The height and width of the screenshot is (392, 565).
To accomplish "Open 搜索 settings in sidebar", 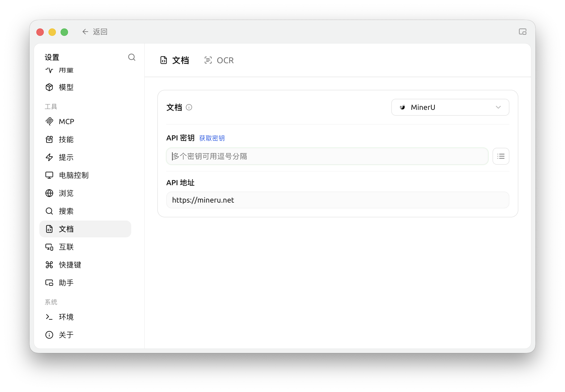I will (x=85, y=211).
